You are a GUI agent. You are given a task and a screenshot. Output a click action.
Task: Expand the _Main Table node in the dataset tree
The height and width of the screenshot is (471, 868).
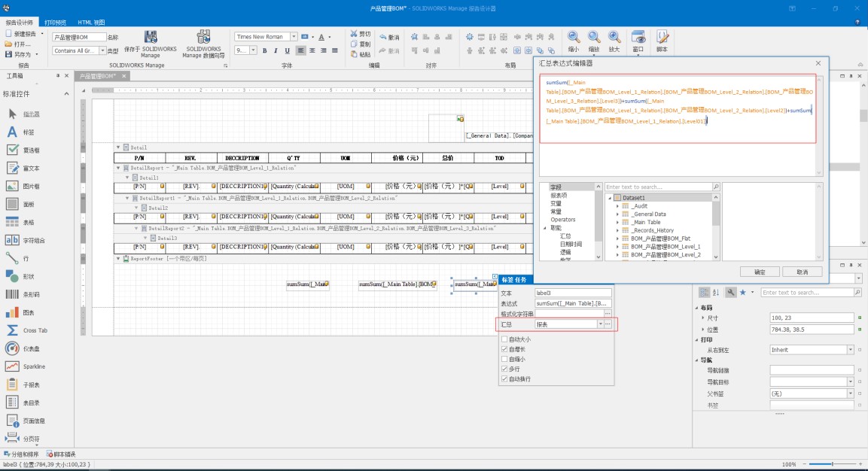[x=618, y=222]
